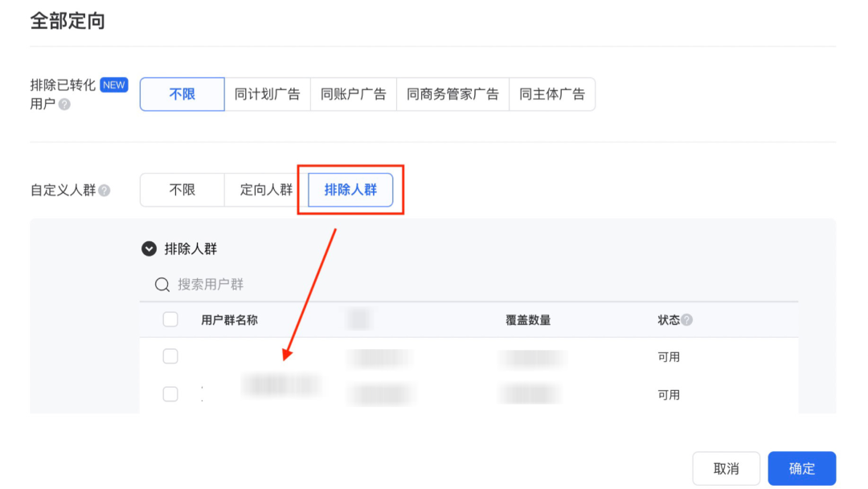Open the 状态 column help icon

click(x=687, y=318)
